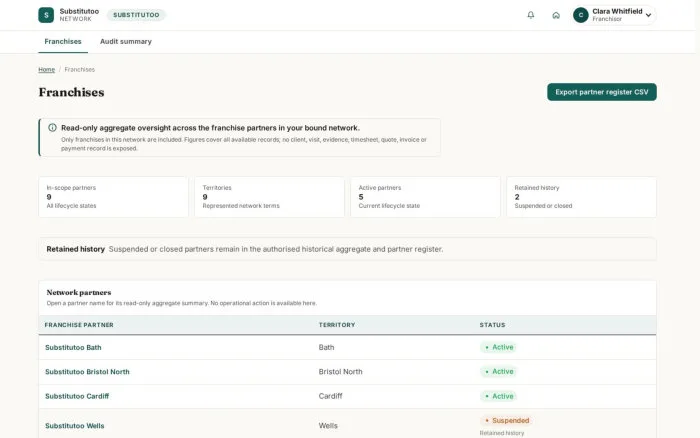Screen dimensions: 700x438
Task: Click the Retained history banner text
Action: point(245,249)
